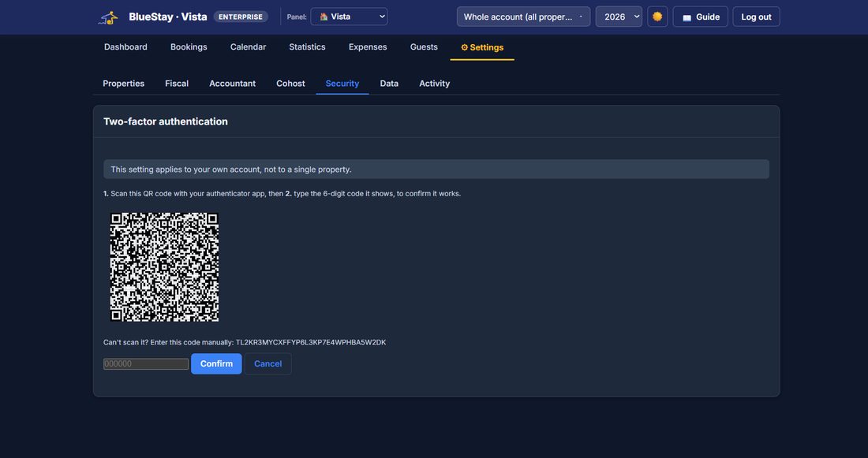Screen dimensions: 868x458
Task: Open the Guide book button
Action: (700, 17)
